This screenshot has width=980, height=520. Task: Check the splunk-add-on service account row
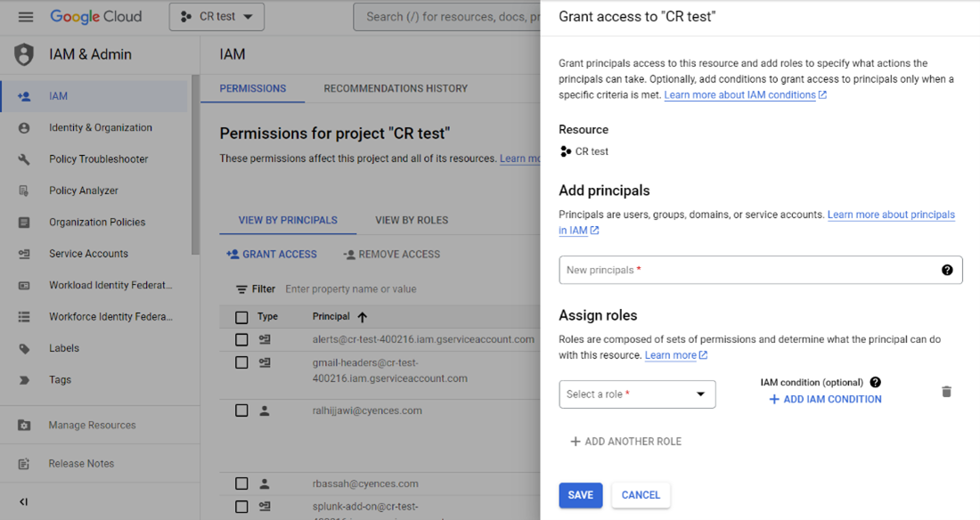241,507
